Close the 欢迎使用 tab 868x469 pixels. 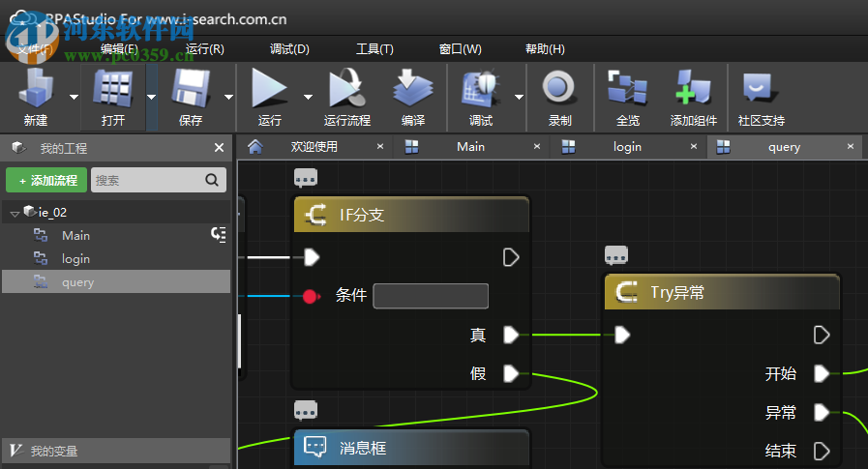click(x=380, y=146)
